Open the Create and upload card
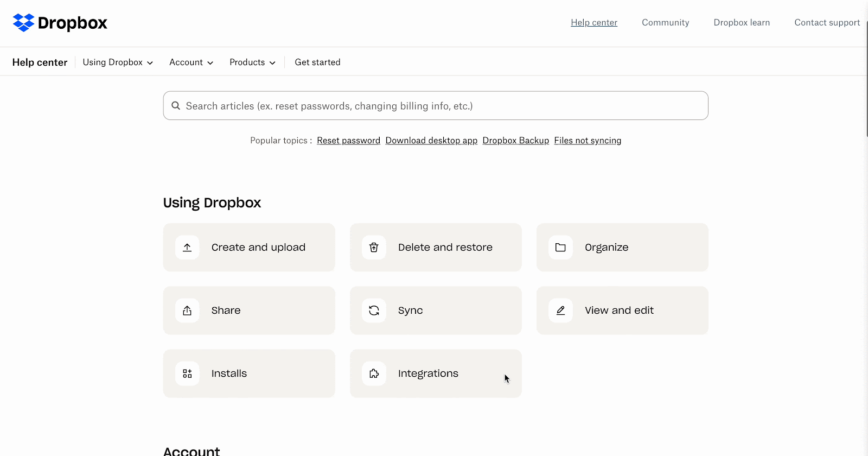 [x=249, y=248]
